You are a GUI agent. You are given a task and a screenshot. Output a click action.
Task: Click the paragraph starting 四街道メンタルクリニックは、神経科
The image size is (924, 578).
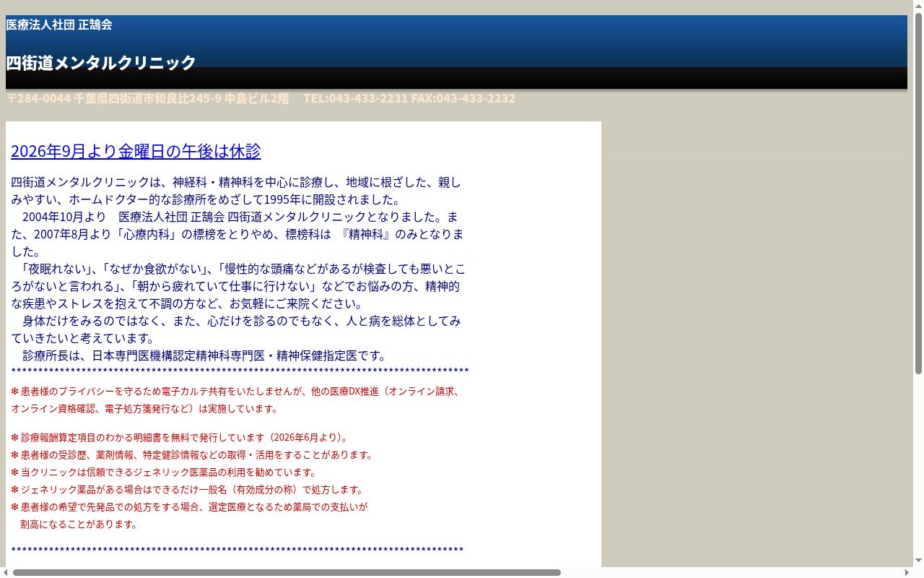point(236,191)
